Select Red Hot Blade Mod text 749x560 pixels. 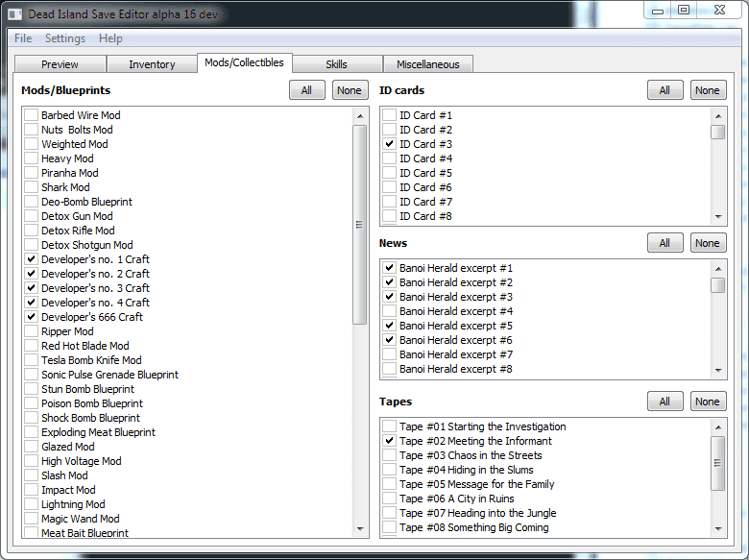[x=85, y=346]
